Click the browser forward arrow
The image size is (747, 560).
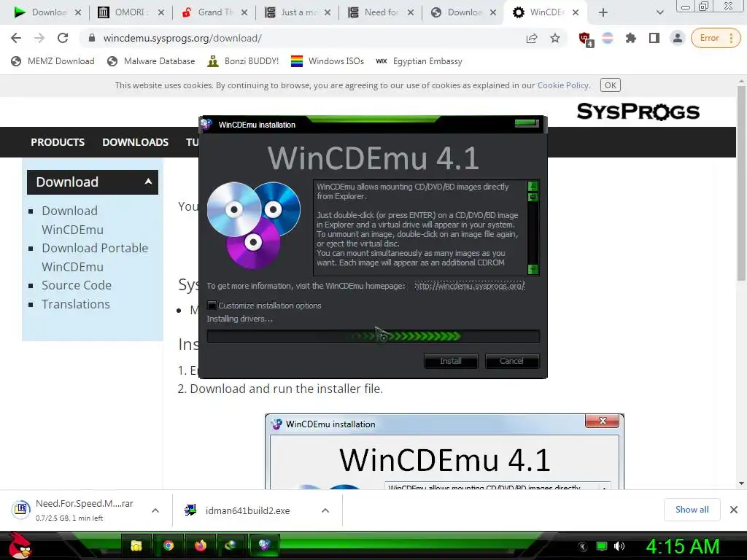(x=39, y=38)
